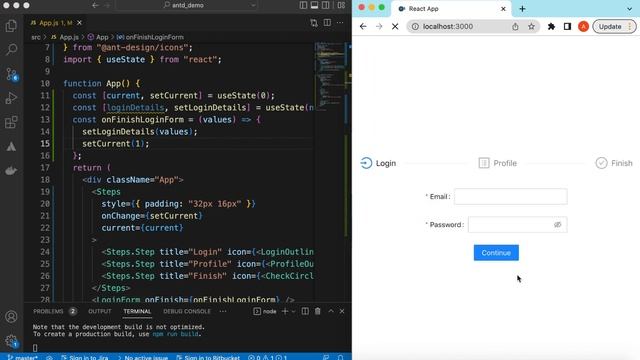This screenshot has width=640, height=360.
Task: Click the master branch status bar item
Action: pyautogui.click(x=23, y=357)
